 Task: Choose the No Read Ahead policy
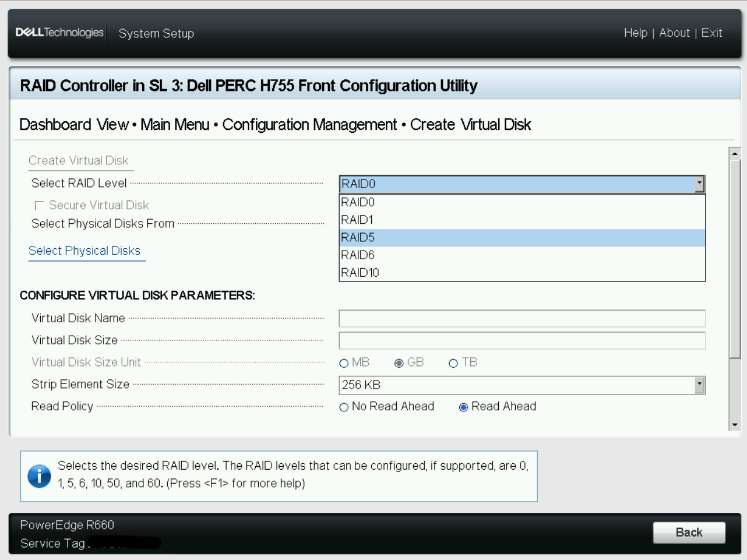[344, 407]
